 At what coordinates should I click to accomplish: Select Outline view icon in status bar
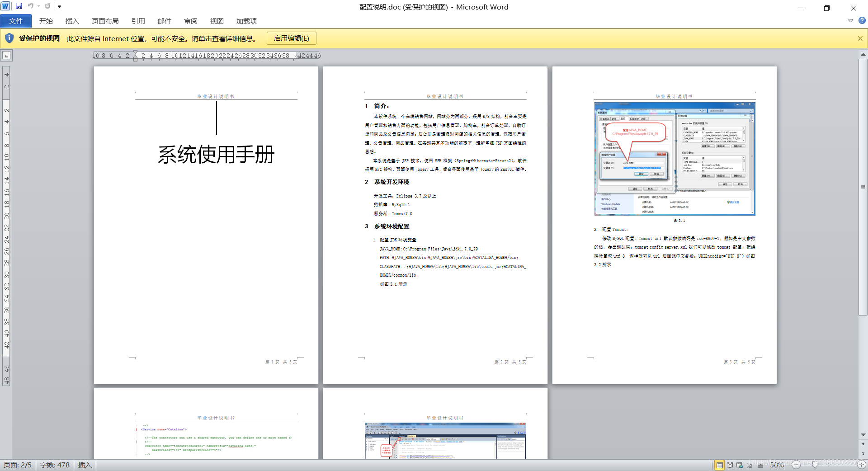[750, 465]
